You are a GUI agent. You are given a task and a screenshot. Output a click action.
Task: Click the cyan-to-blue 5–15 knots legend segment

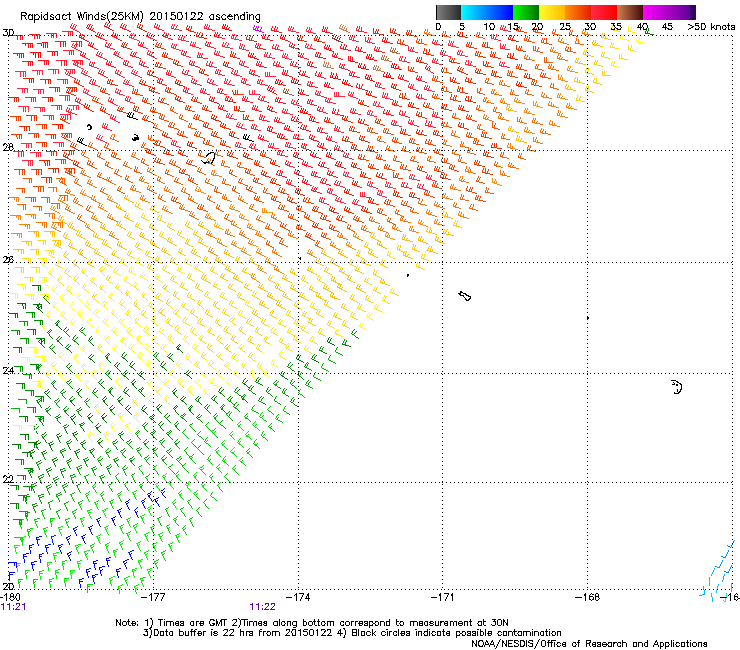tap(487, 12)
